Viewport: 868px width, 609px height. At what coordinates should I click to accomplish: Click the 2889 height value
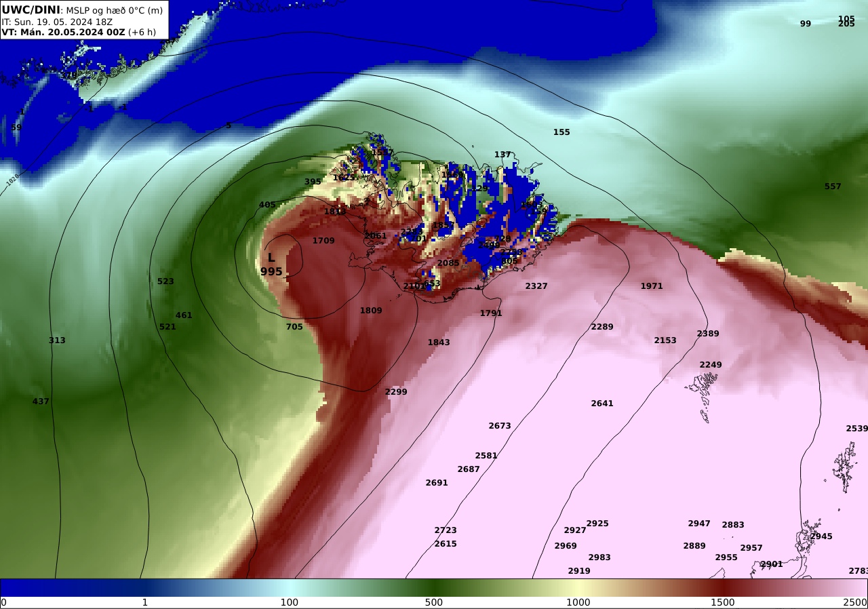694,546
